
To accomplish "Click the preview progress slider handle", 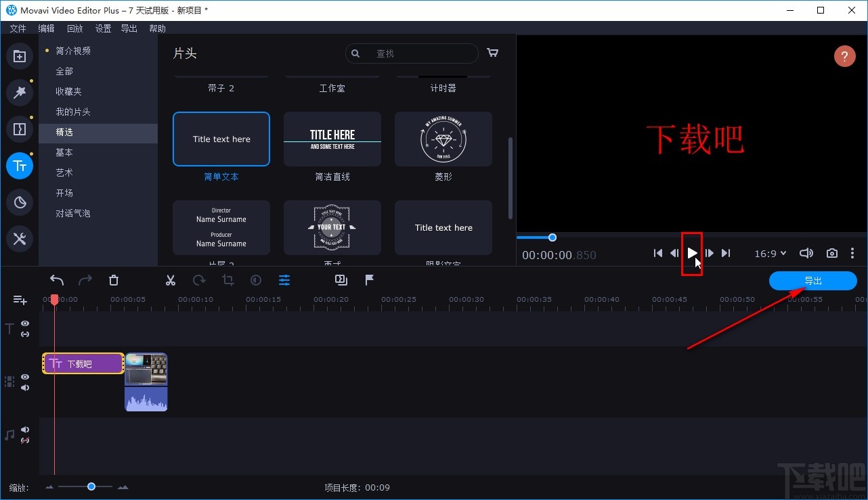I will [552, 237].
